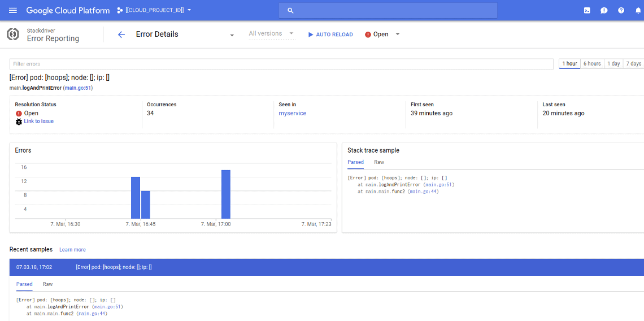
Task: Click the Stackdriver Error Reporting logo
Action: click(14, 34)
